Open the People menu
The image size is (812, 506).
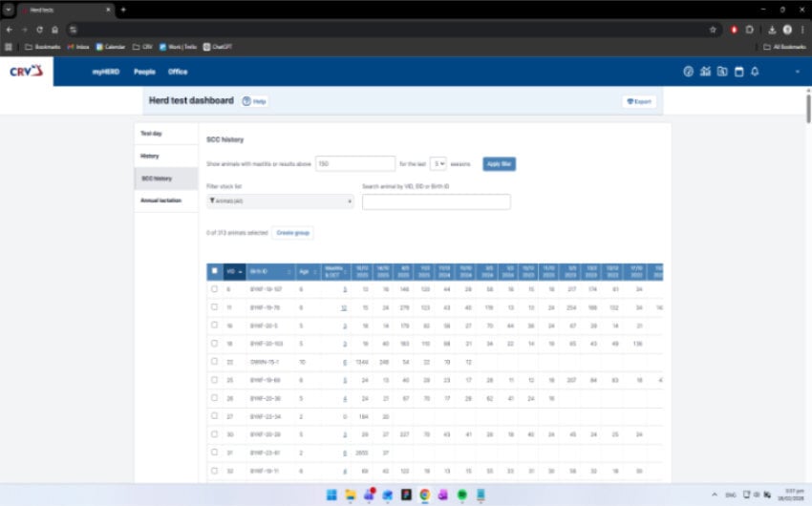pyautogui.click(x=144, y=72)
